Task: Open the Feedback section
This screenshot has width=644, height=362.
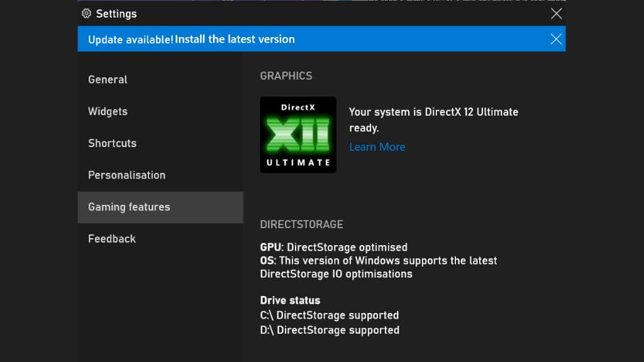Action: tap(112, 239)
